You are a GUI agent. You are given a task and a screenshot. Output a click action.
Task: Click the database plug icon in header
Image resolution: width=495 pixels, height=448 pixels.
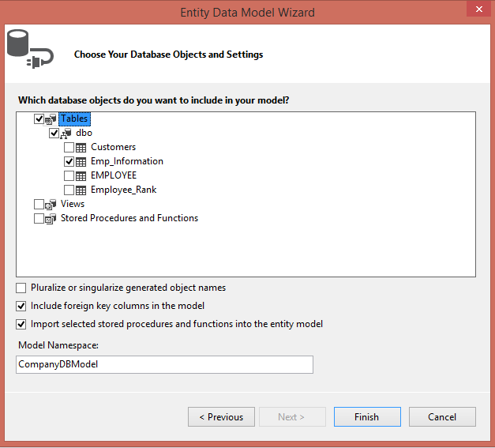30,50
